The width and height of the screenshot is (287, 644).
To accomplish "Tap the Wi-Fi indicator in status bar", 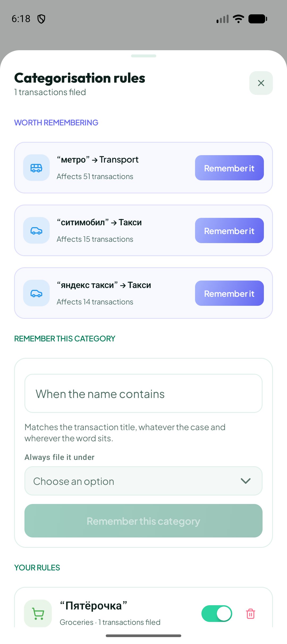I will point(238,19).
